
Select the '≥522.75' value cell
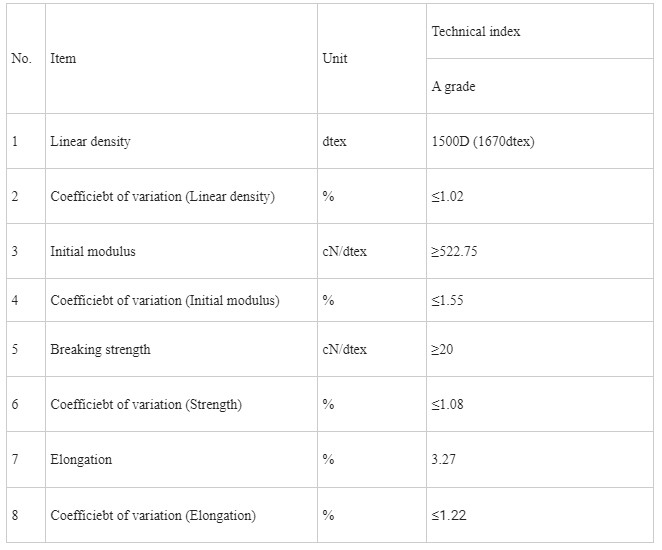pos(455,252)
